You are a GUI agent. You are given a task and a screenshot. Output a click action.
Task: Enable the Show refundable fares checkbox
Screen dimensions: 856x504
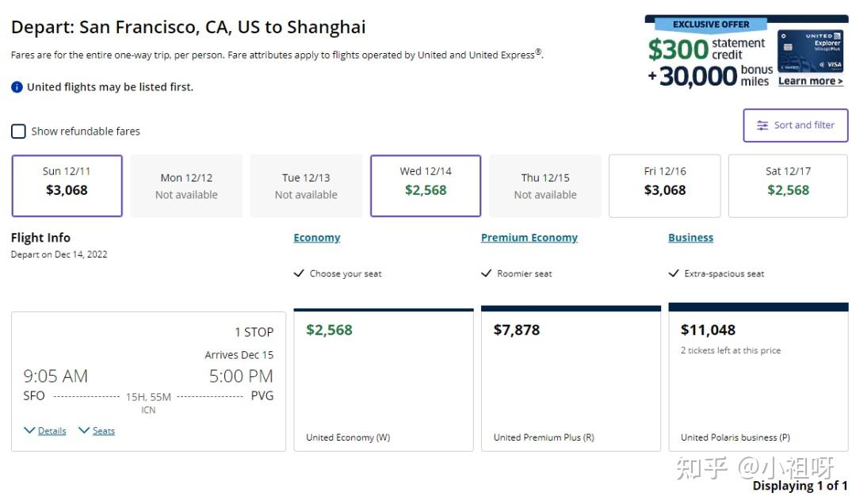[x=18, y=132]
